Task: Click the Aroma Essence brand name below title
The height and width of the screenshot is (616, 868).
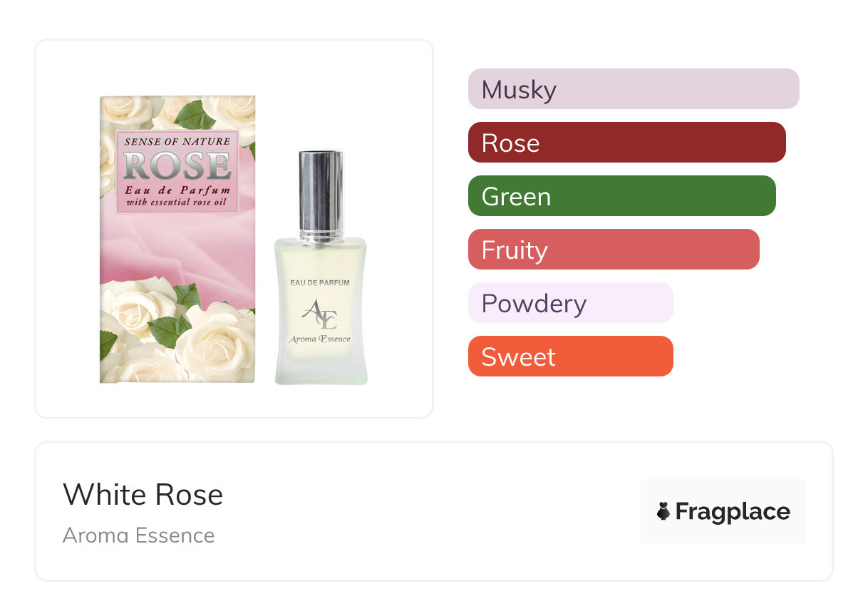Action: tap(138, 535)
